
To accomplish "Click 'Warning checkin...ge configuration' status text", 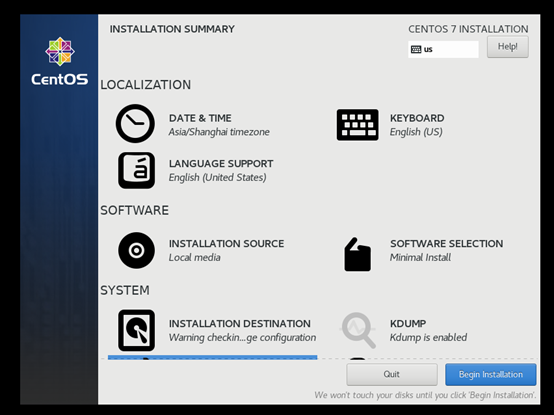I will click(x=242, y=338).
